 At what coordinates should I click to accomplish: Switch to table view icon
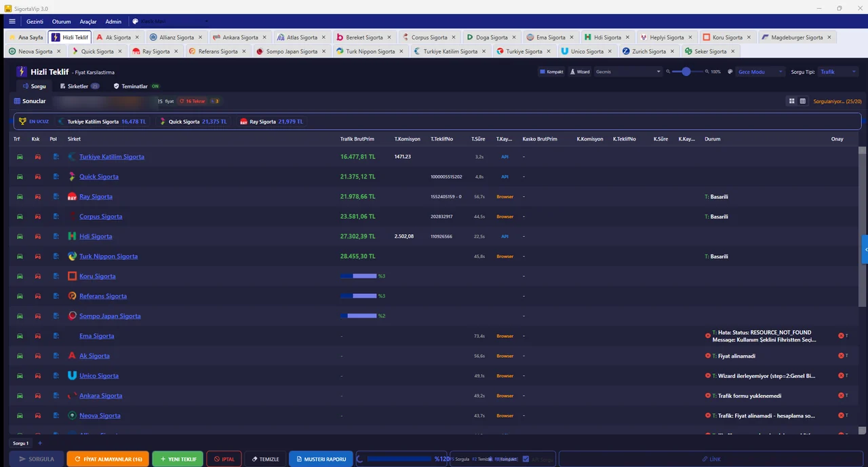pyautogui.click(x=803, y=101)
